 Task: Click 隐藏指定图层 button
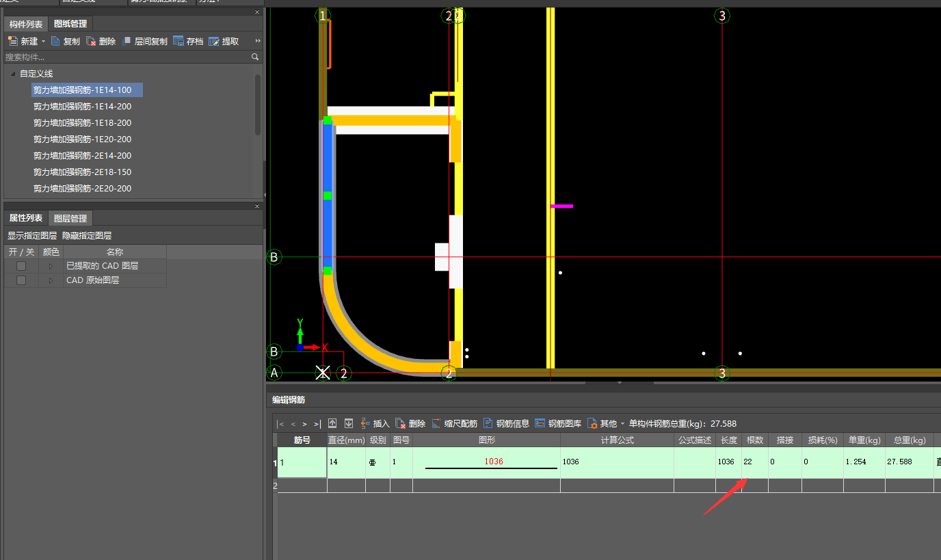(x=87, y=236)
